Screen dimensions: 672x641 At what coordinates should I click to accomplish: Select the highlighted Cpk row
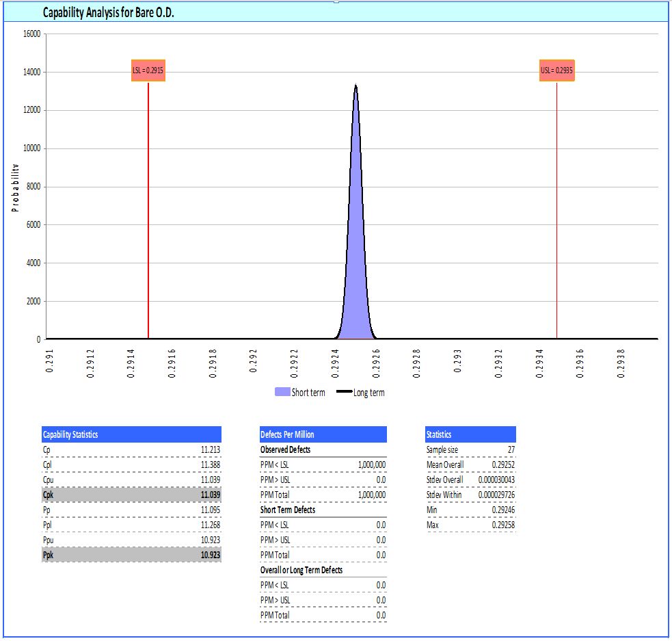pyautogui.click(x=131, y=495)
